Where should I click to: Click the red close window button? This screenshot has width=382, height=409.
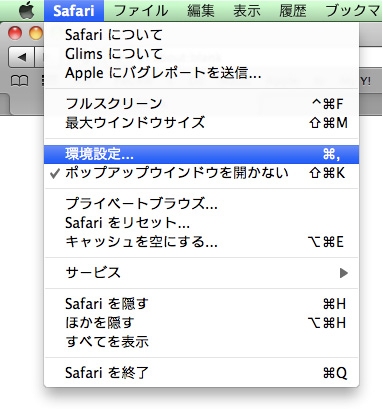click(15, 33)
